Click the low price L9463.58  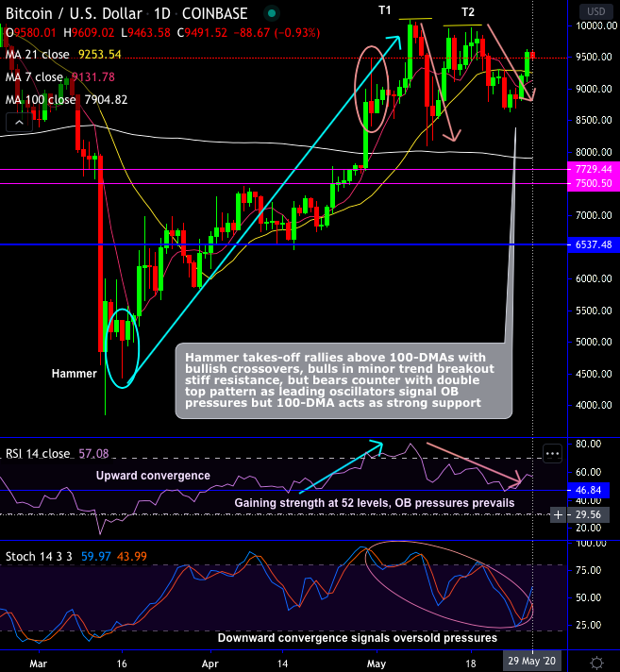point(145,33)
